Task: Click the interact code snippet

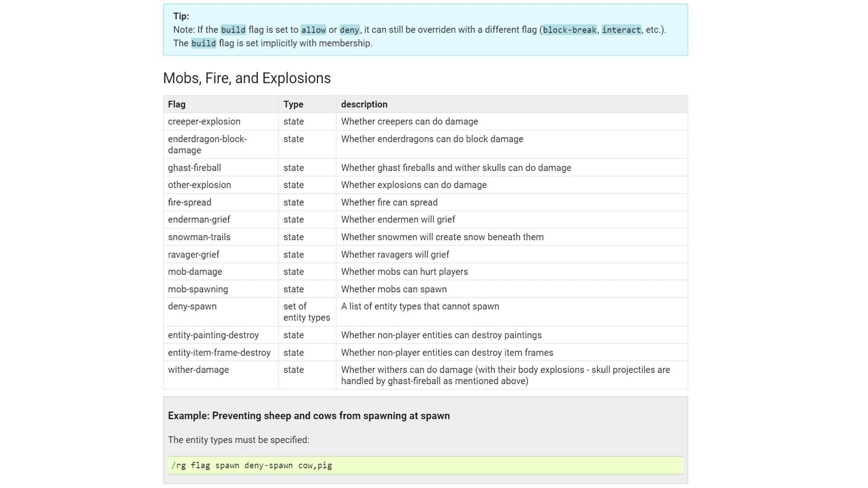Action: coord(622,30)
